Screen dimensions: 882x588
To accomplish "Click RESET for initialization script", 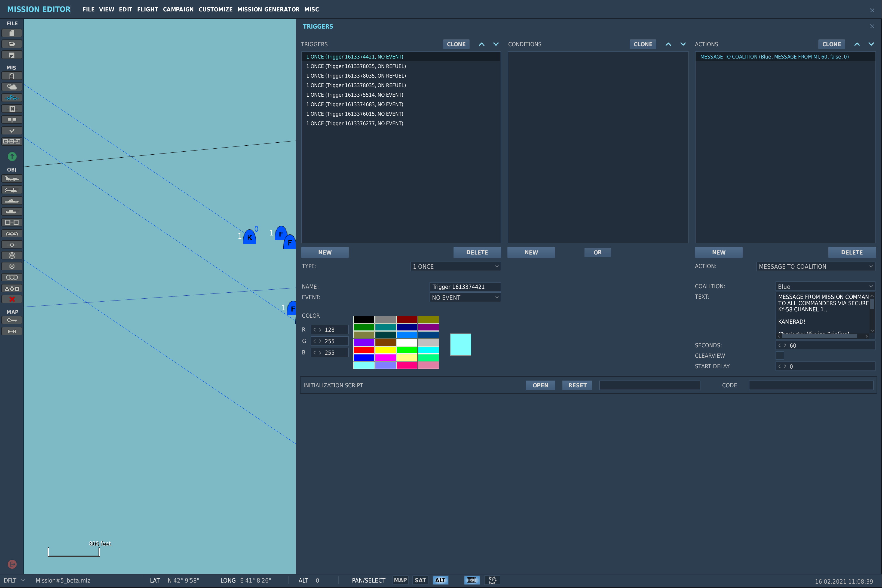I will (x=577, y=385).
